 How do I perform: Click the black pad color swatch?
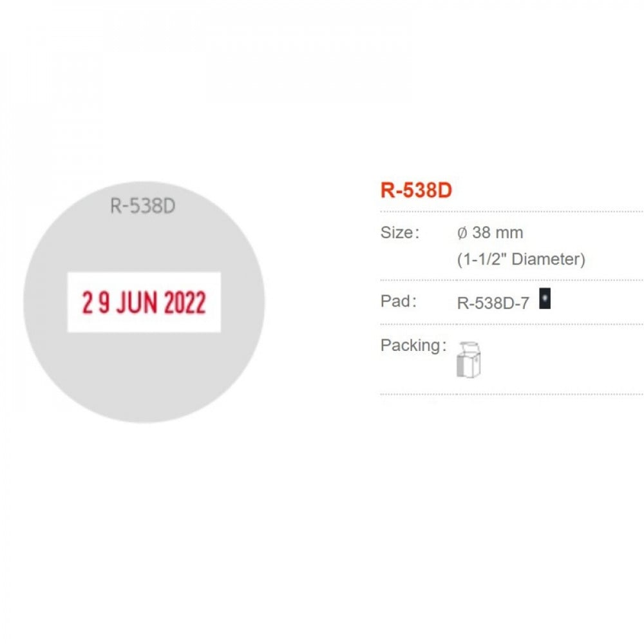544,299
